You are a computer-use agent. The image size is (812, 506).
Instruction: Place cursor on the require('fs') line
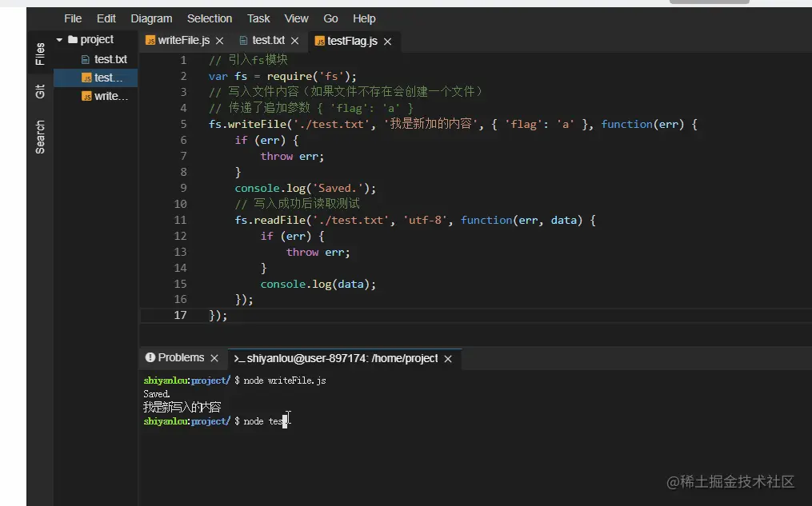coord(282,77)
